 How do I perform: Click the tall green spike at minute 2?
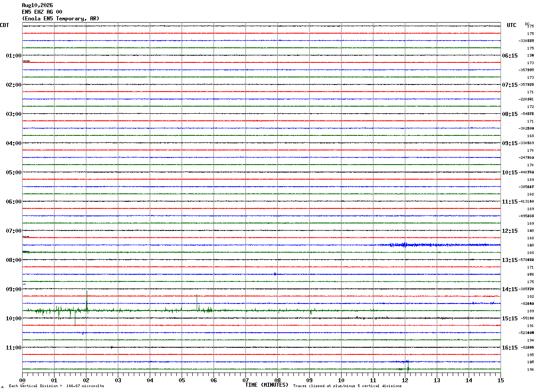pos(87,302)
